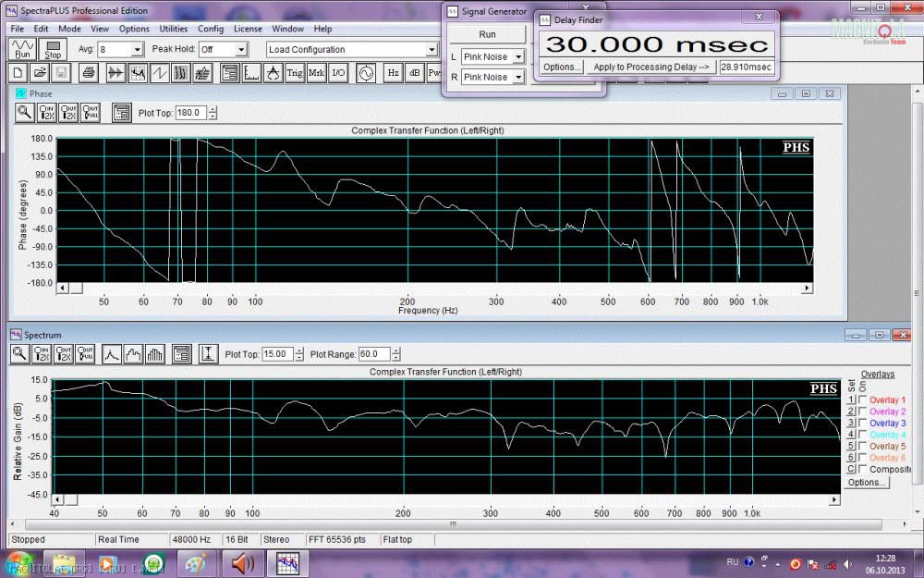Click Options in Delay Finder window
The height and width of the screenshot is (578, 924).
tap(562, 67)
